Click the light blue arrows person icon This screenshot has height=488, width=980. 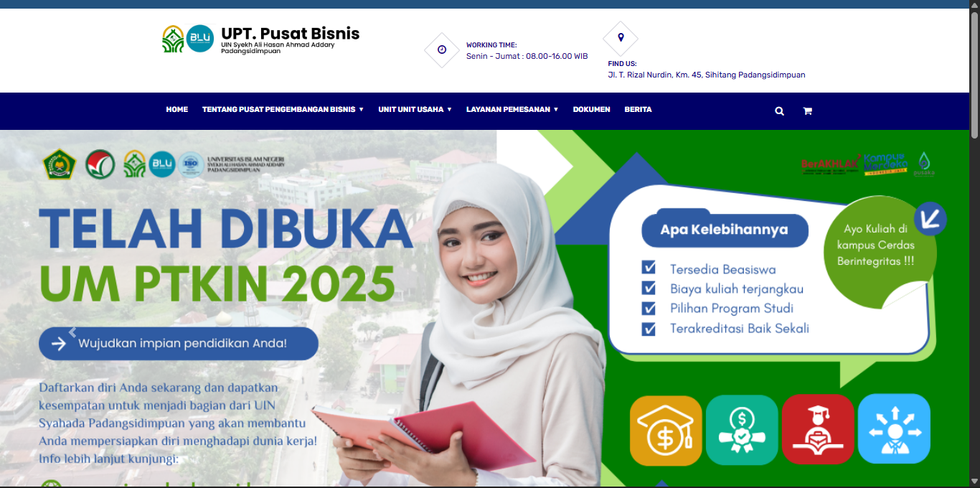894,430
